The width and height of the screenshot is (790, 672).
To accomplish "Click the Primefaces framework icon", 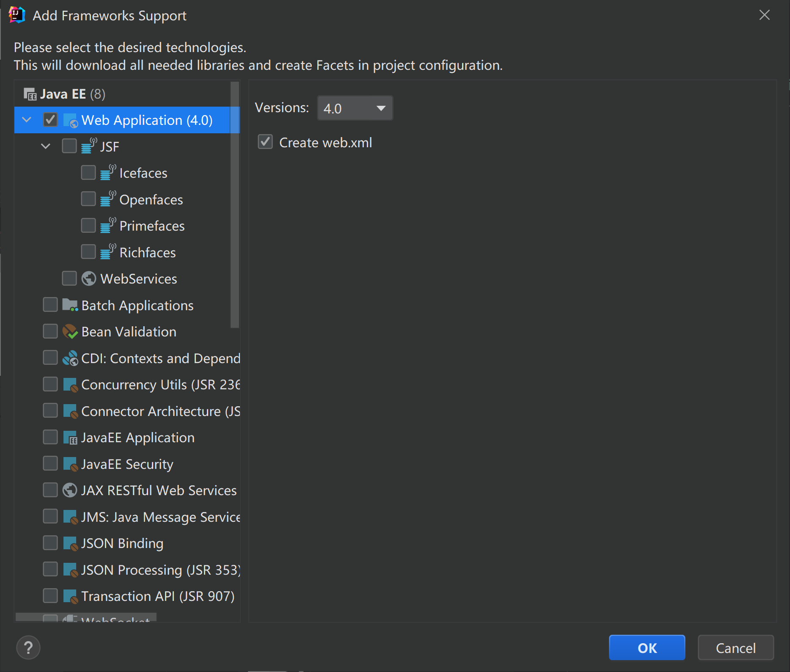I will [107, 226].
